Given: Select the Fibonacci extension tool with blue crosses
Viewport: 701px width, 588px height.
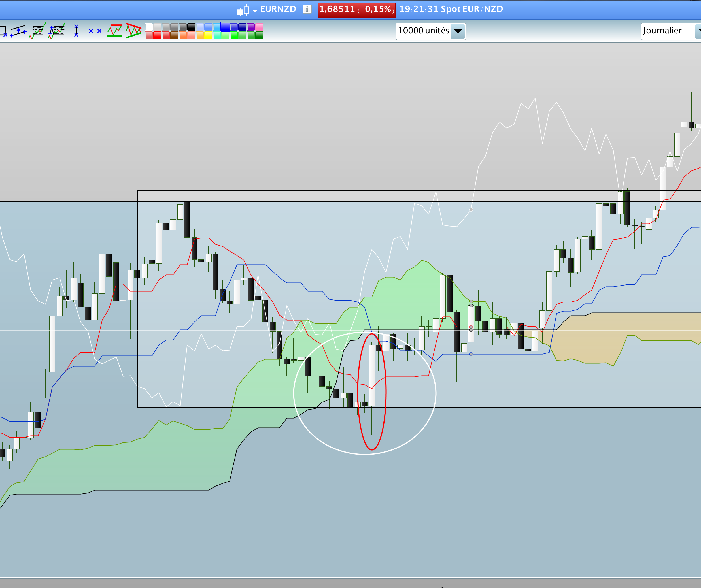Looking at the screenshot, I should [57, 31].
